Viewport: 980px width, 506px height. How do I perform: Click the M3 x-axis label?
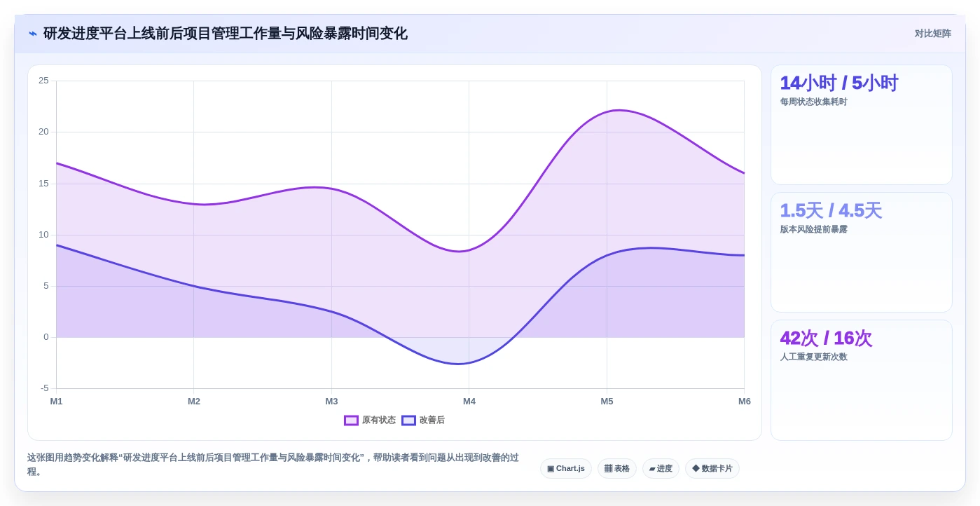(331, 402)
